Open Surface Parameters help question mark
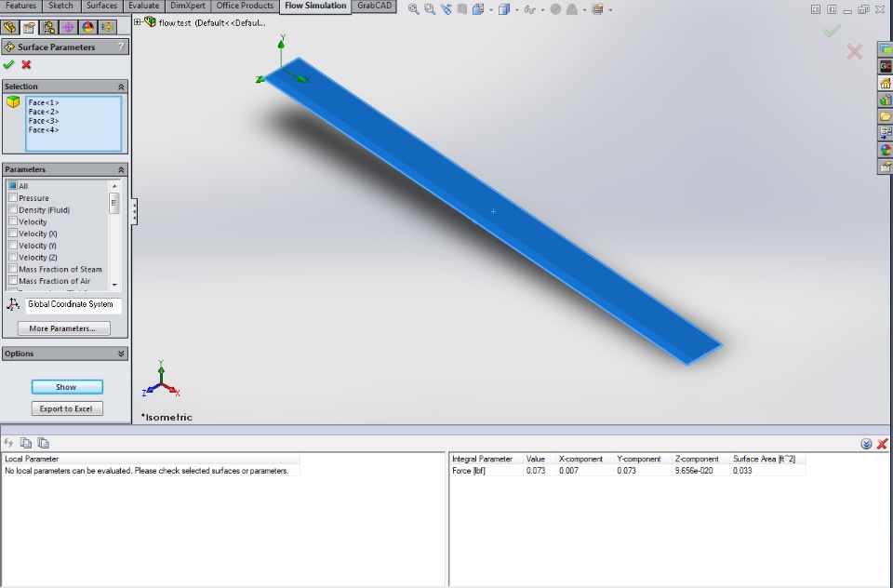893x588 pixels. pyautogui.click(x=121, y=47)
